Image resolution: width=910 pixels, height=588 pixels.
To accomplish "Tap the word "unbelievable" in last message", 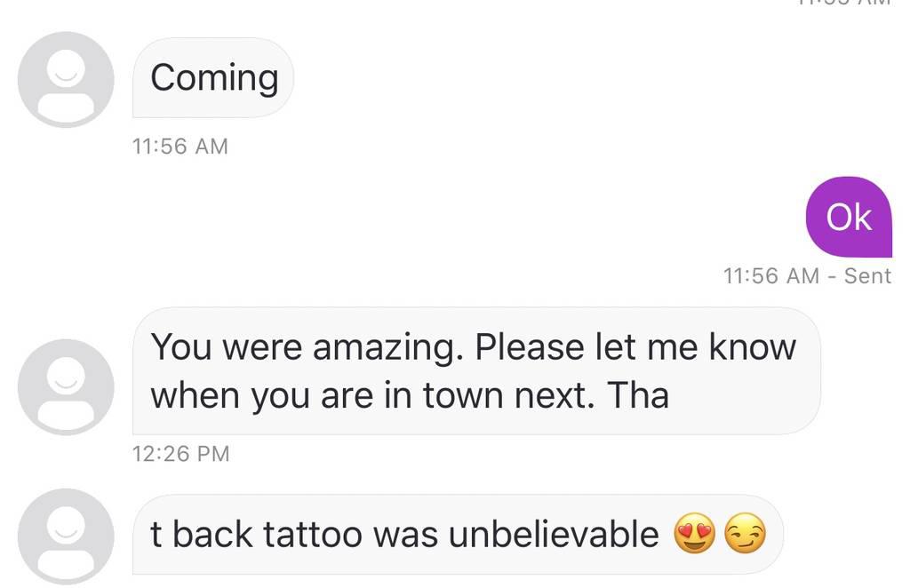I will (554, 535).
